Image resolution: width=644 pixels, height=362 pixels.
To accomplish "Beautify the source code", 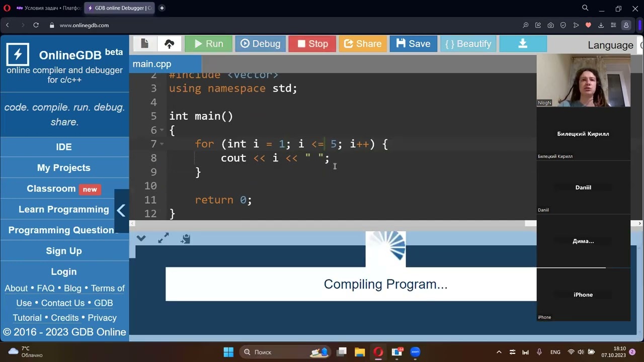I will coord(468,44).
